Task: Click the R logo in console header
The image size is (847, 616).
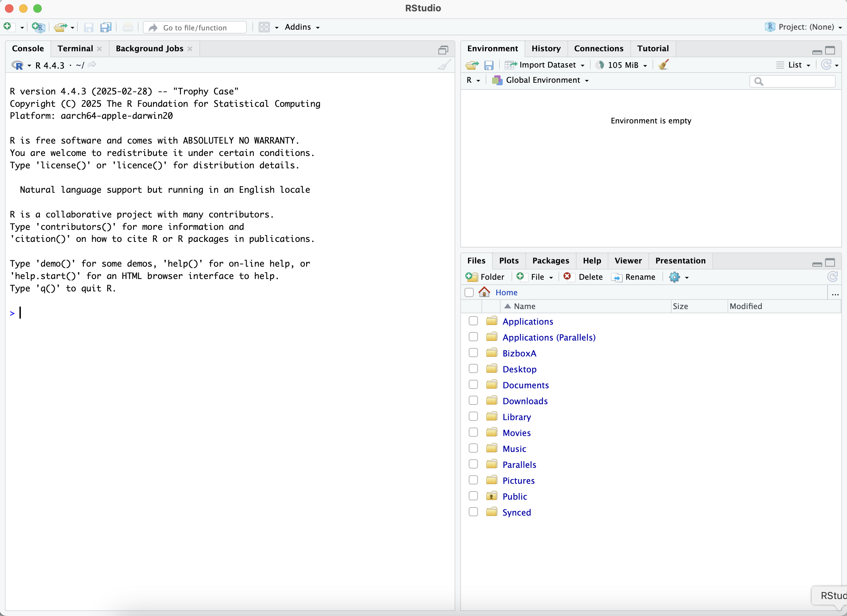Action: (x=17, y=65)
